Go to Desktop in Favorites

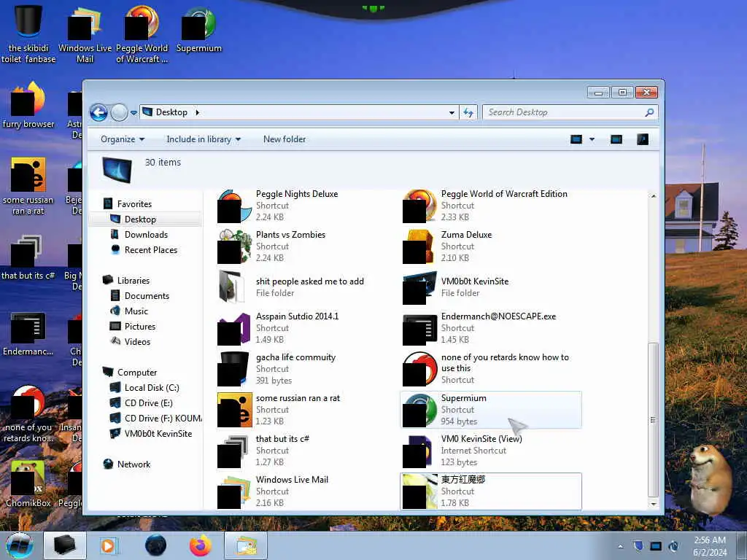(x=140, y=219)
